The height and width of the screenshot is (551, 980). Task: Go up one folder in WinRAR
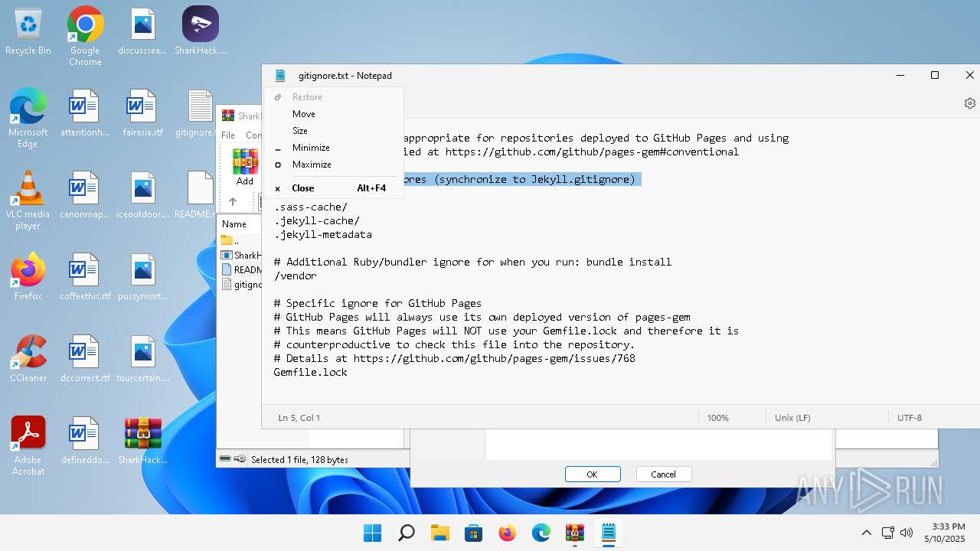(x=233, y=201)
